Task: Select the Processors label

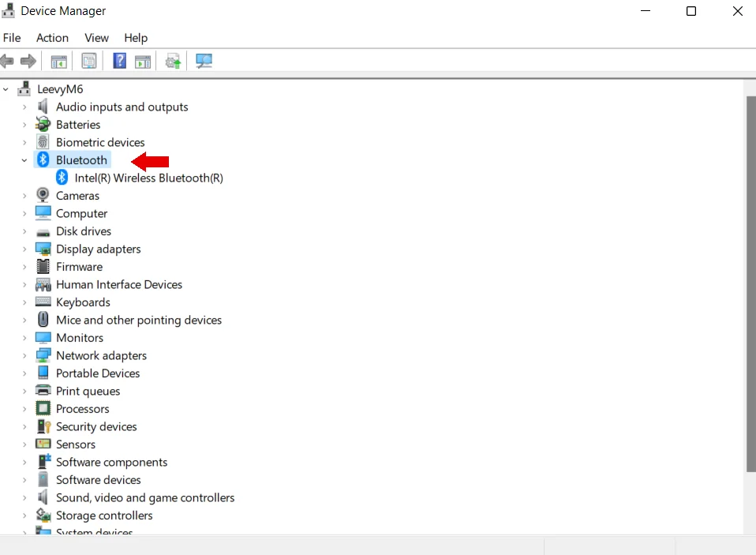Action: (x=82, y=409)
